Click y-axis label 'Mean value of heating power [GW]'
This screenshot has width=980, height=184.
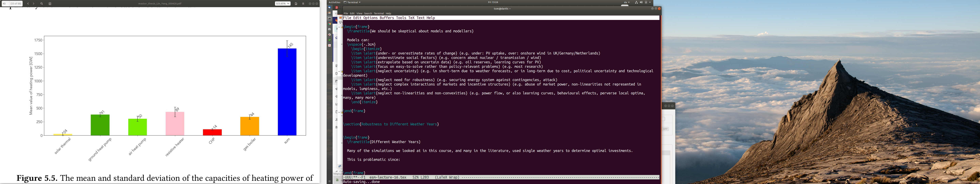[31, 86]
